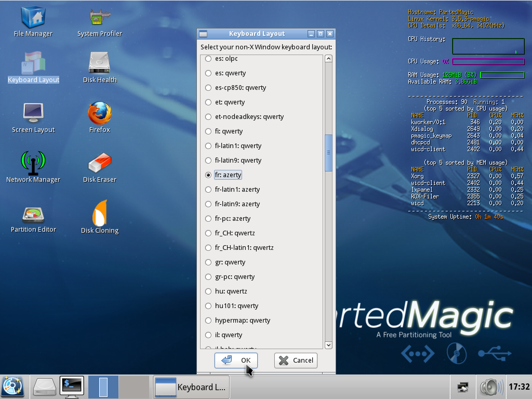532x399 pixels.
Task: Pick the 'fr-latin9: azerty' option
Action: pyautogui.click(x=232, y=204)
